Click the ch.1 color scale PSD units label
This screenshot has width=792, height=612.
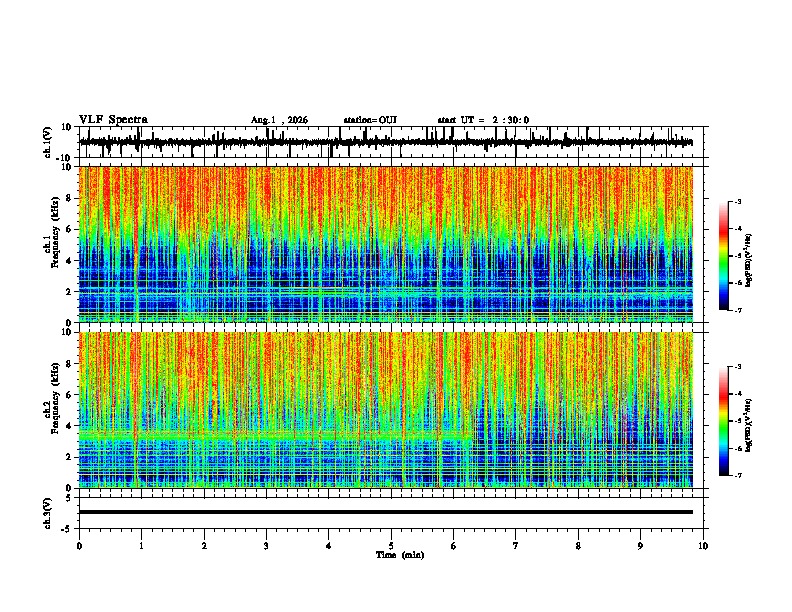pos(749,261)
